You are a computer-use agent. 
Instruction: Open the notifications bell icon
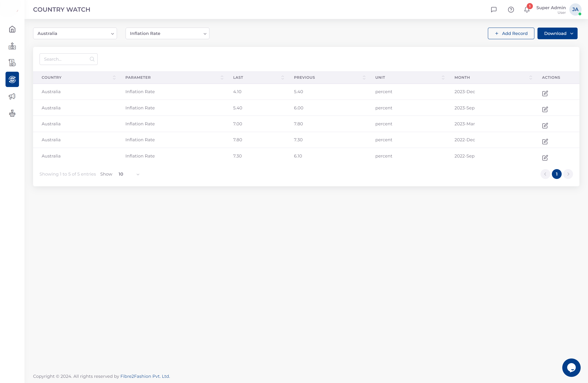point(527,10)
